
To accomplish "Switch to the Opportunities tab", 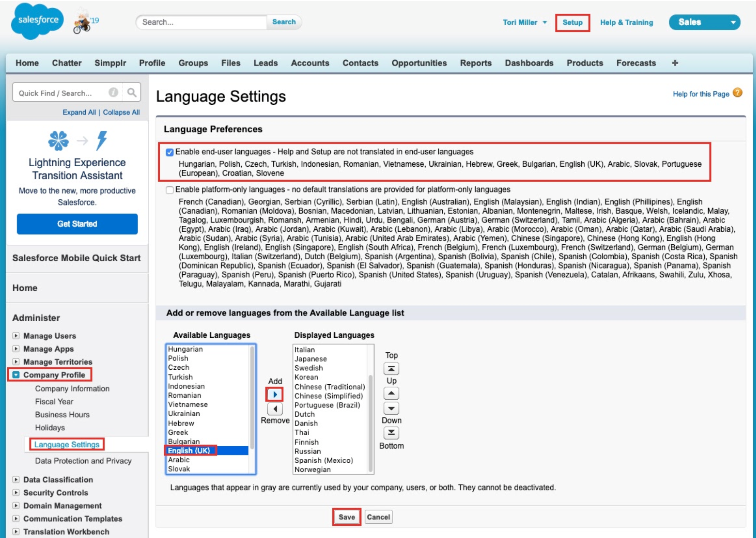I will 419,63.
